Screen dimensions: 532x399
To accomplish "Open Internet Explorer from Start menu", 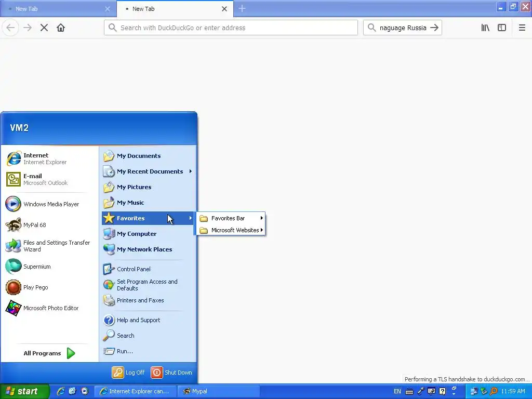I will (x=50, y=158).
